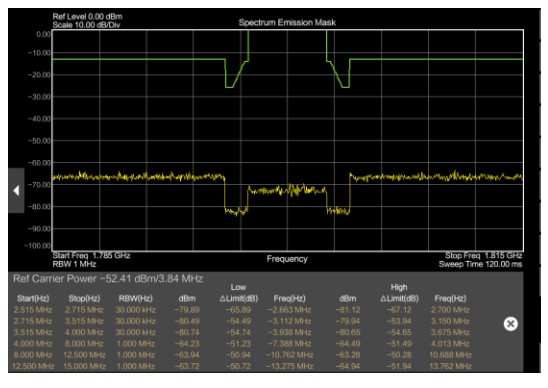Click the Spectrum Emission Mask title

coord(287,22)
